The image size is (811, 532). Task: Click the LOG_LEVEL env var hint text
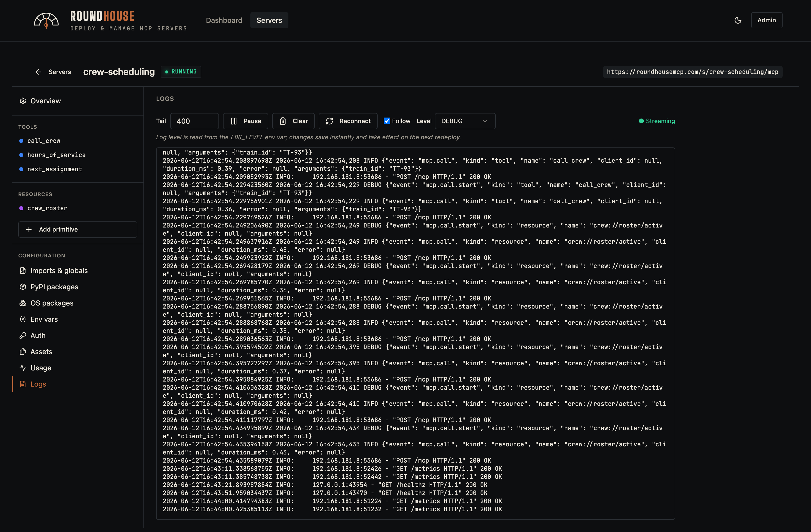point(308,137)
